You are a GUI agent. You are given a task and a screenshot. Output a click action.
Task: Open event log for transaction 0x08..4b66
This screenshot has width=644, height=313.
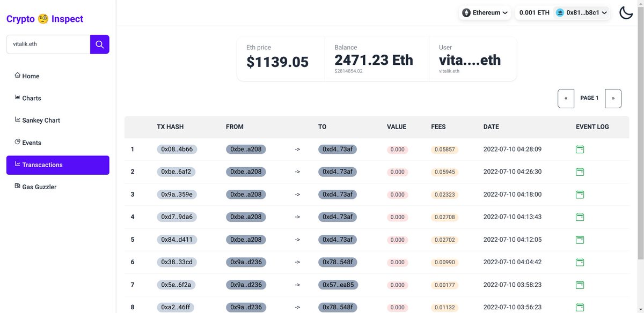pyautogui.click(x=580, y=149)
